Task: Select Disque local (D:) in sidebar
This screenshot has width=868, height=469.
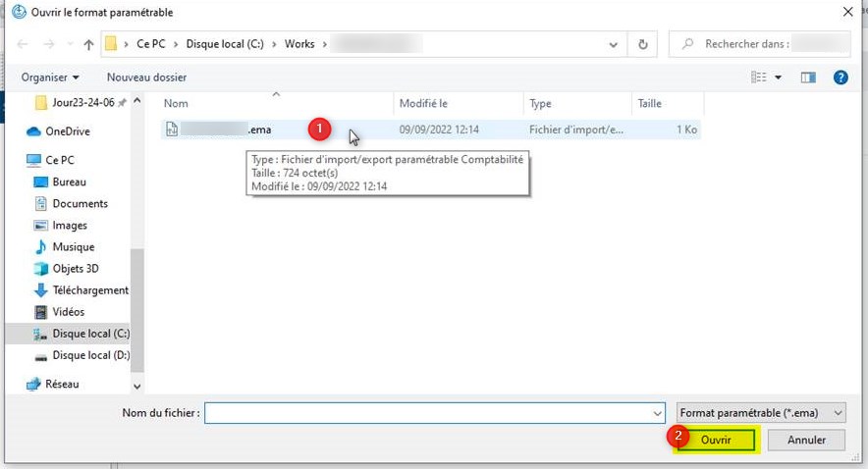Action: tap(89, 355)
